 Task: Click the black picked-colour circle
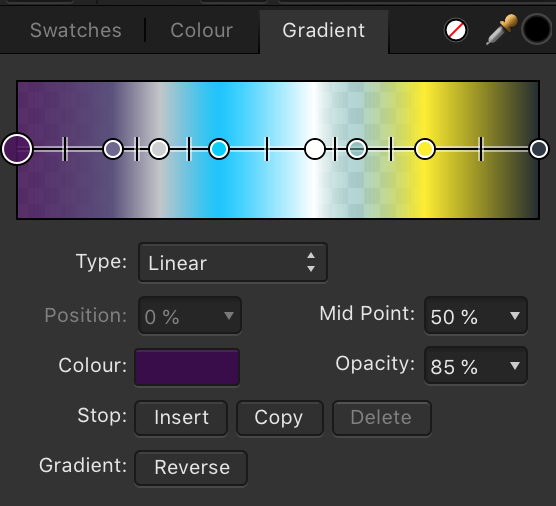[537, 29]
